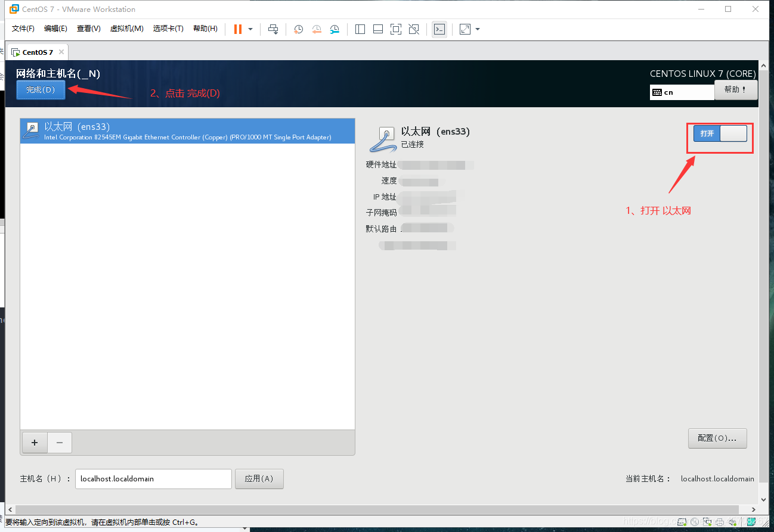Toggle the 以太网 ens33 switch marked 打开

[720, 133]
